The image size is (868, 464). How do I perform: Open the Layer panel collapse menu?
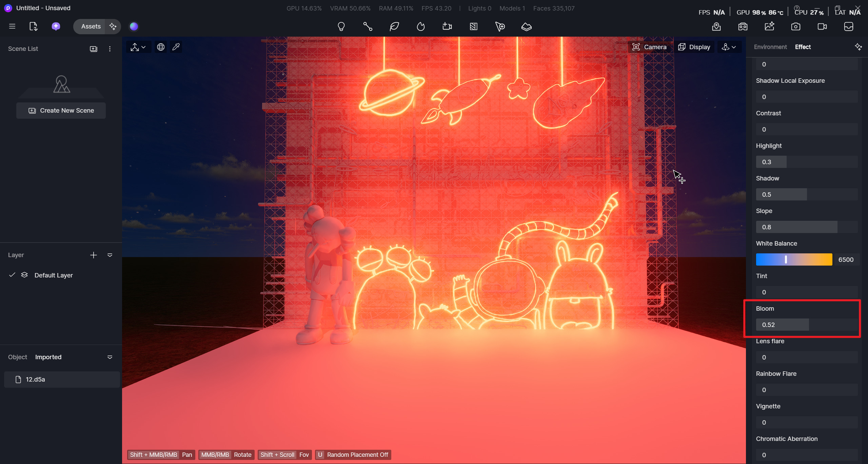tap(110, 255)
